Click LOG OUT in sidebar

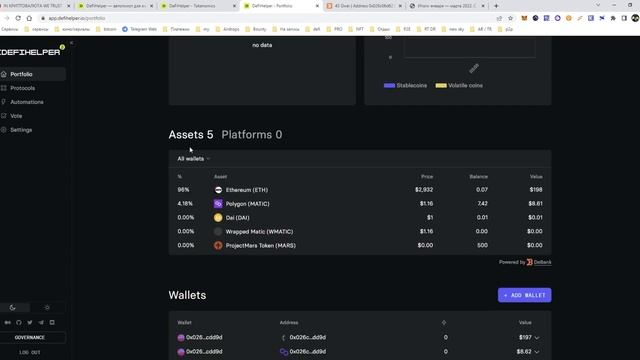tap(30, 352)
